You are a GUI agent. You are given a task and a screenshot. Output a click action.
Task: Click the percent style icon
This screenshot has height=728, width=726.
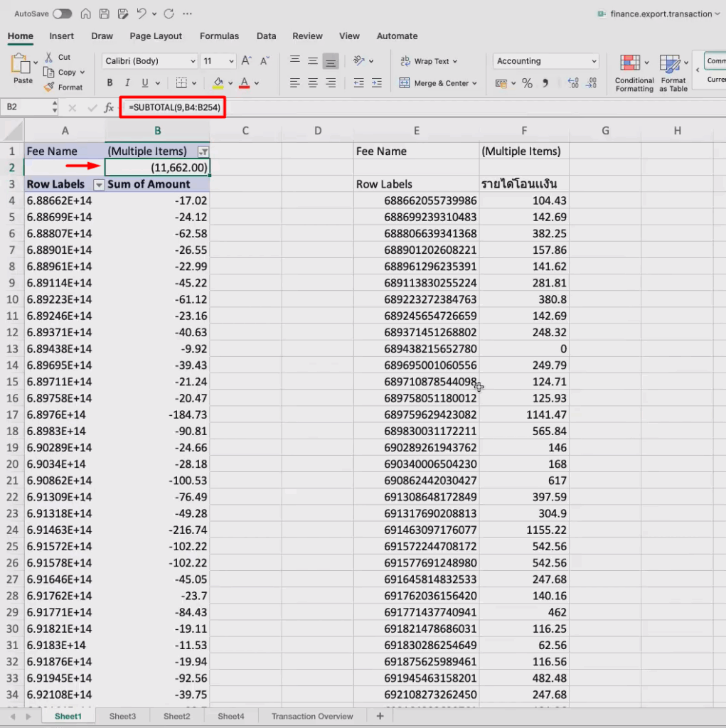tap(527, 83)
